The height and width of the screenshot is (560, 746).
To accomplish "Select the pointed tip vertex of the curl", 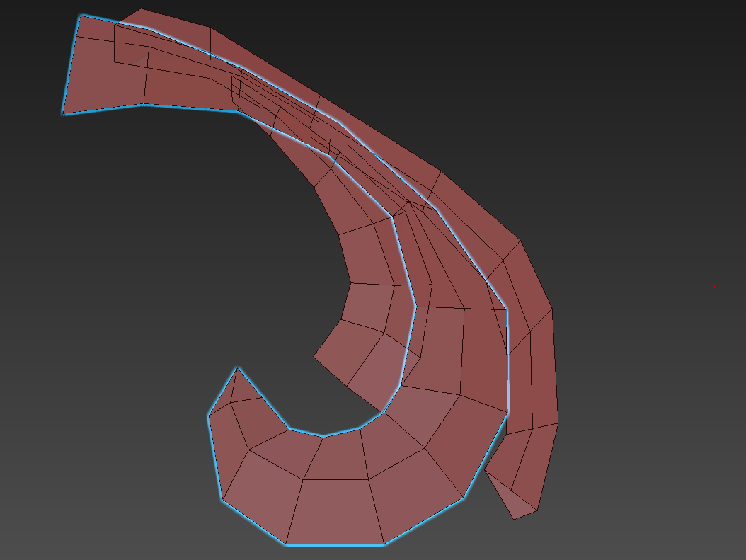I will point(237,367).
